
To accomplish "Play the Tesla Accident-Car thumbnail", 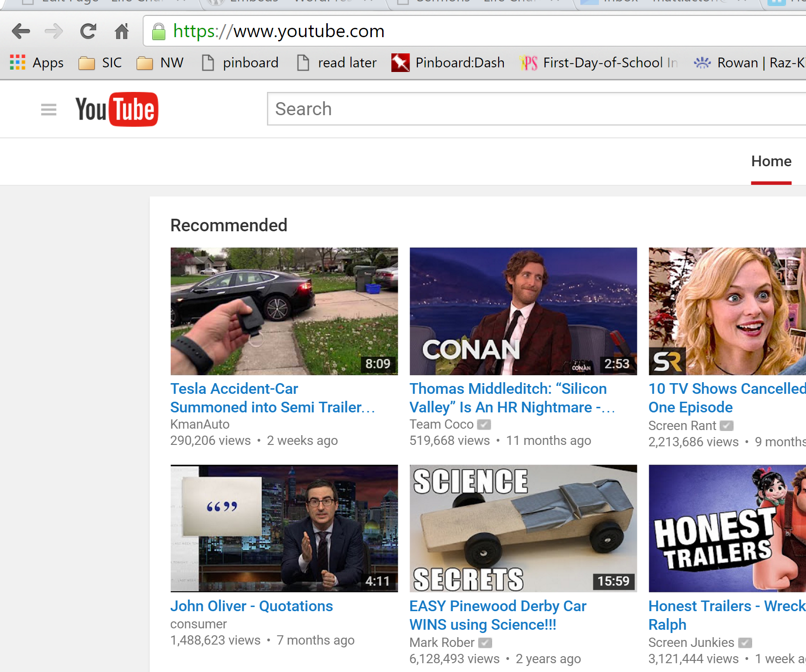I will pos(284,311).
